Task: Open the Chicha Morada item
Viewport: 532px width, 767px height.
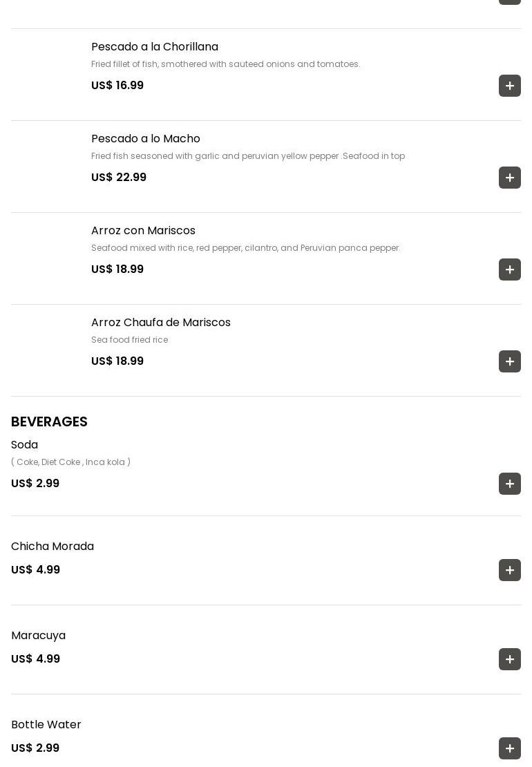Action: point(53,547)
